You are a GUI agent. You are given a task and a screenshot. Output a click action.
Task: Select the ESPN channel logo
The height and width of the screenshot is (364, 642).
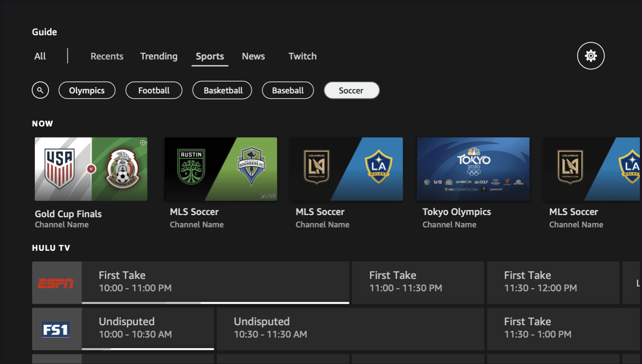coord(57,283)
